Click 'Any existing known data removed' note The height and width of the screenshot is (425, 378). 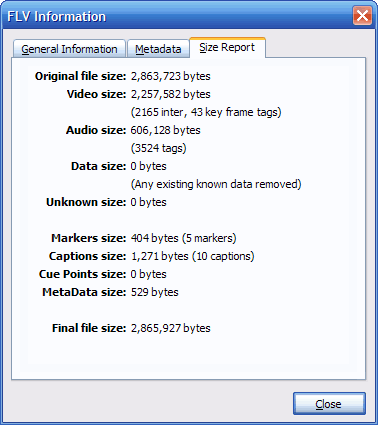pyautogui.click(x=216, y=184)
